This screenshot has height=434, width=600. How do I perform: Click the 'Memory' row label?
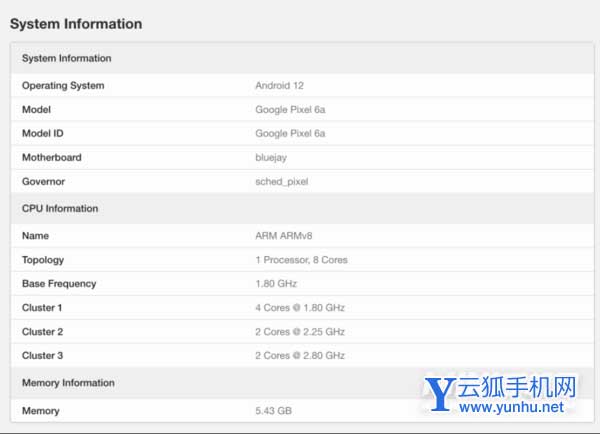[x=41, y=411]
